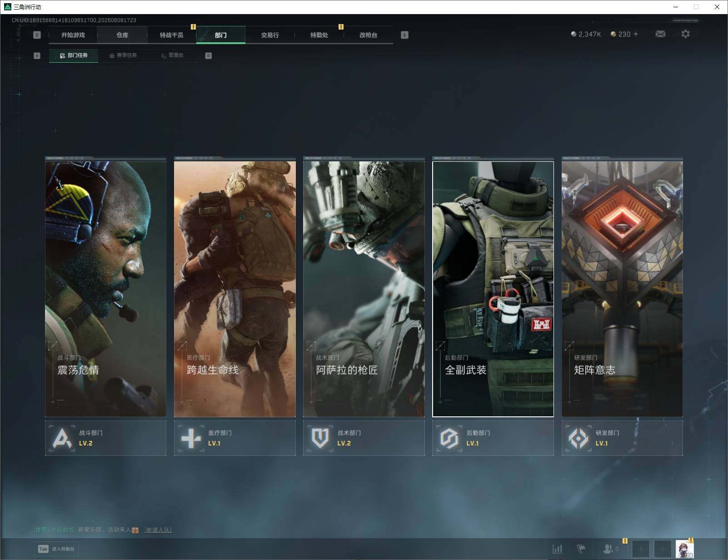Click the 战斗部门 A emblem icon

coord(62,438)
